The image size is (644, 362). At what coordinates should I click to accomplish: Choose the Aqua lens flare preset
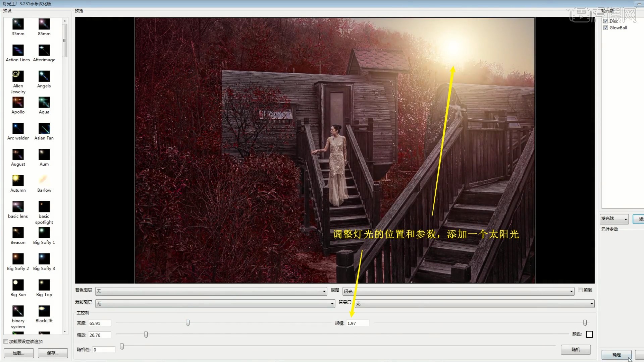tap(44, 102)
